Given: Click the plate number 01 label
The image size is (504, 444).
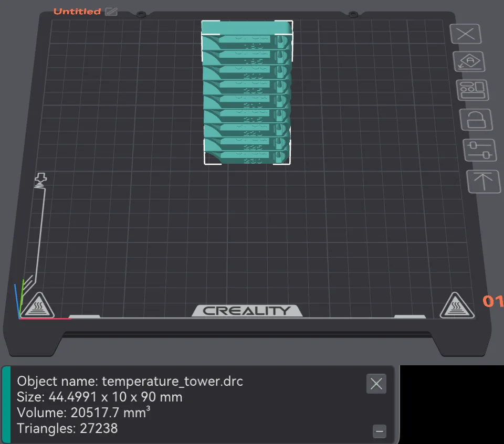Looking at the screenshot, I should pyautogui.click(x=493, y=301).
